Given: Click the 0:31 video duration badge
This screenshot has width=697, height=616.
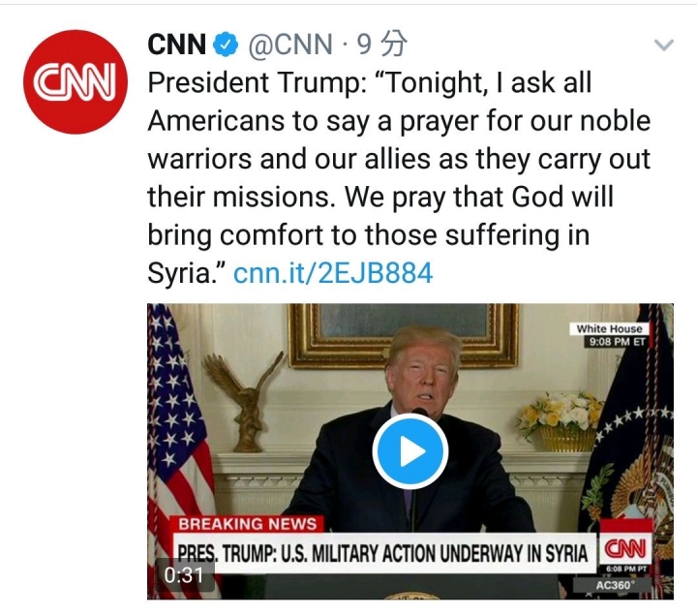Looking at the screenshot, I should [x=184, y=574].
